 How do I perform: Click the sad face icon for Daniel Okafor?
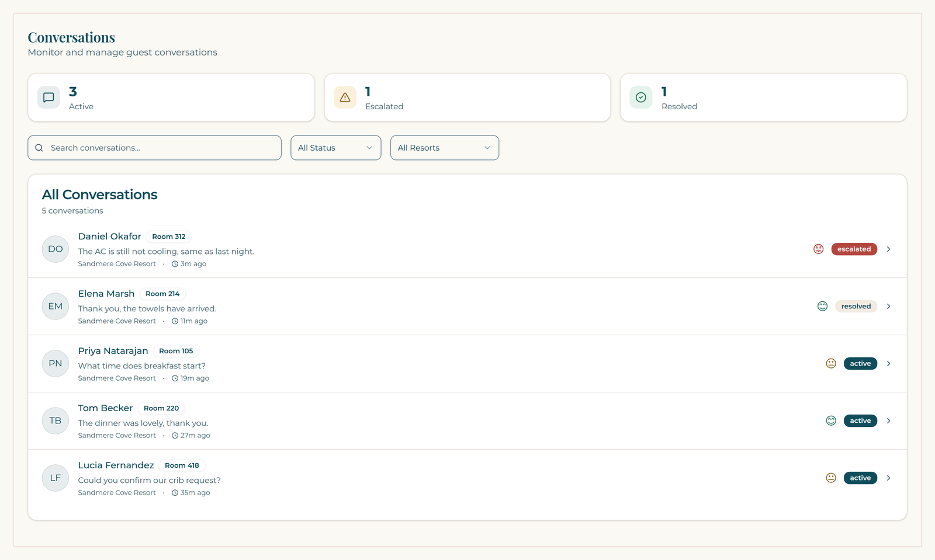pos(818,249)
